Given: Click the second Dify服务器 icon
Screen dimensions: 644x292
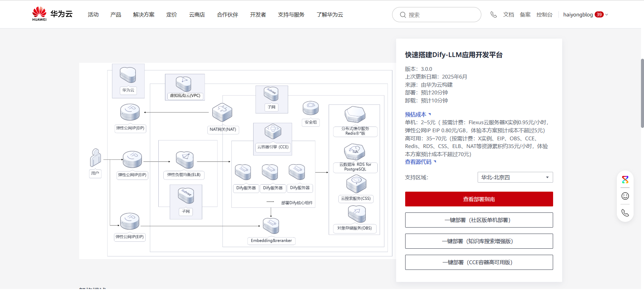Looking at the screenshot, I should [x=270, y=172].
